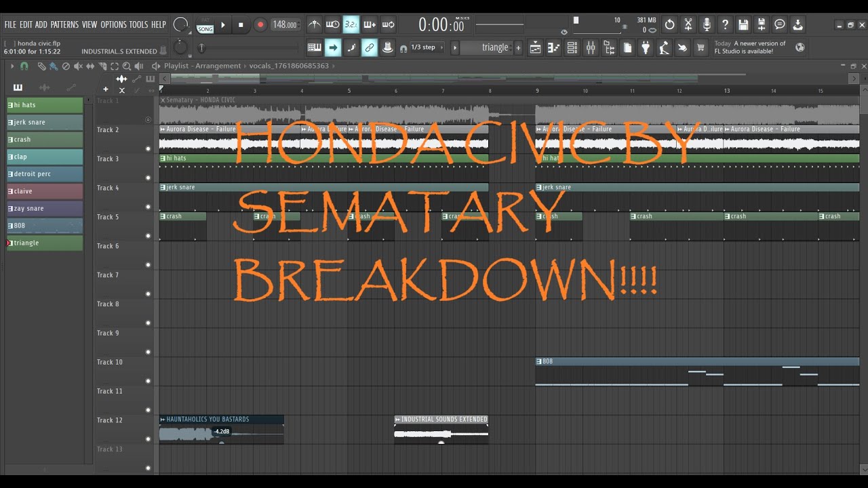This screenshot has height=488, width=868.
Task: Open the plugin picker plug icon
Action: point(646,47)
